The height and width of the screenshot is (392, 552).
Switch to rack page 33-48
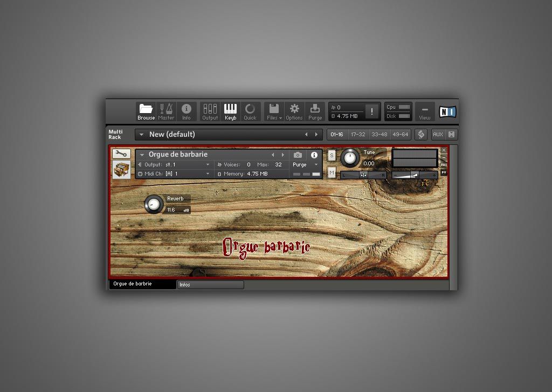click(379, 134)
